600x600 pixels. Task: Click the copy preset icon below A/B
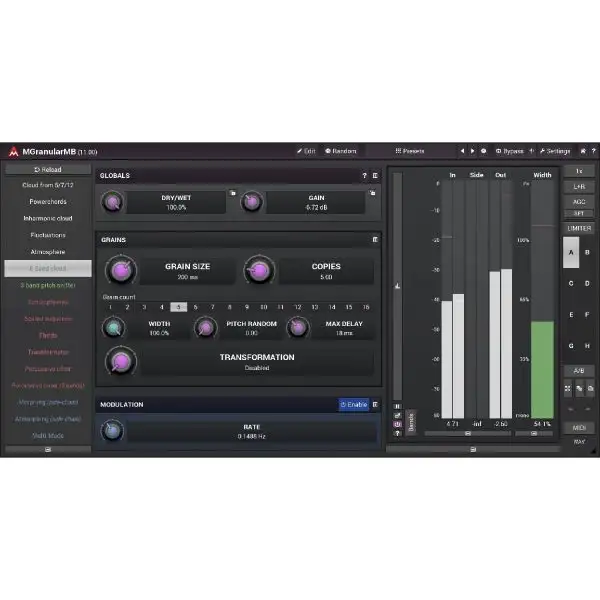coord(579,389)
